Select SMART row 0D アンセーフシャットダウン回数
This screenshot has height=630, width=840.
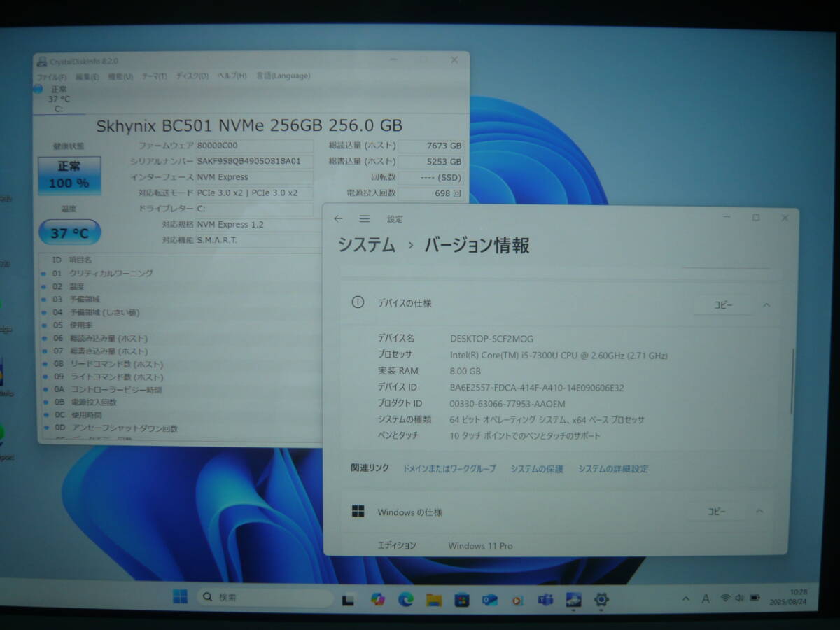pyautogui.click(x=182, y=428)
